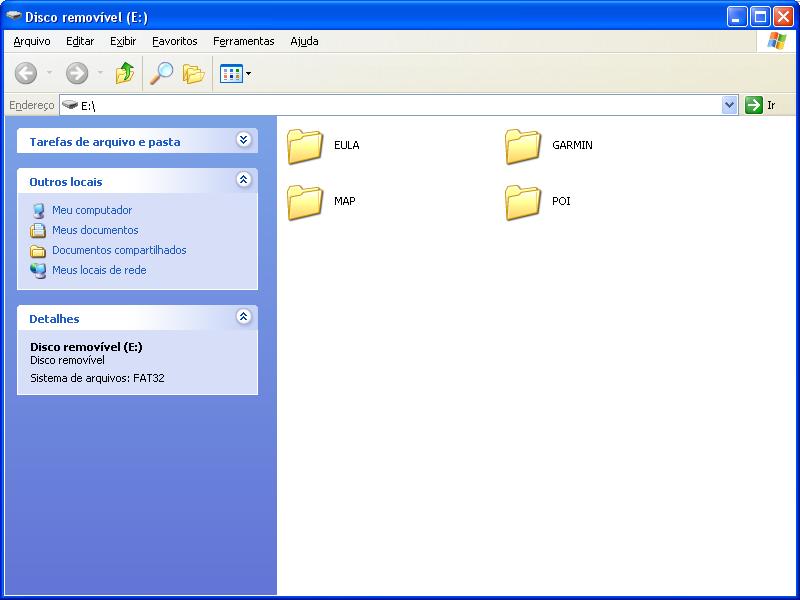
Task: Open the Search magnifier tool
Action: pos(162,73)
